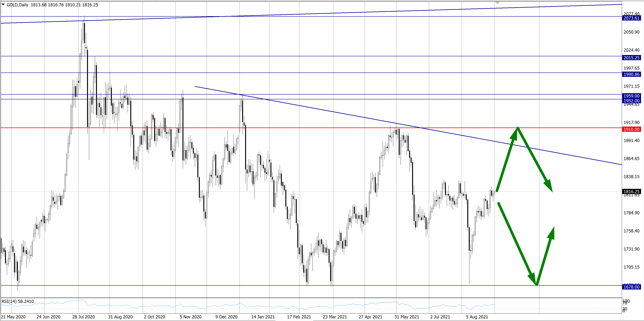Screen dimensions: 644x321
Task: Click the 5 Aug 2021 date label
Action: point(477,317)
